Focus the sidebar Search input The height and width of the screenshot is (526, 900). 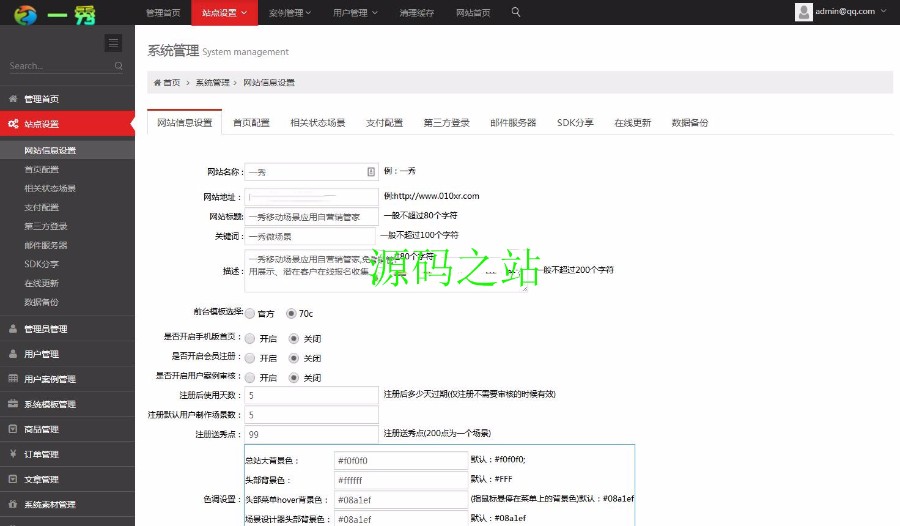coord(60,66)
